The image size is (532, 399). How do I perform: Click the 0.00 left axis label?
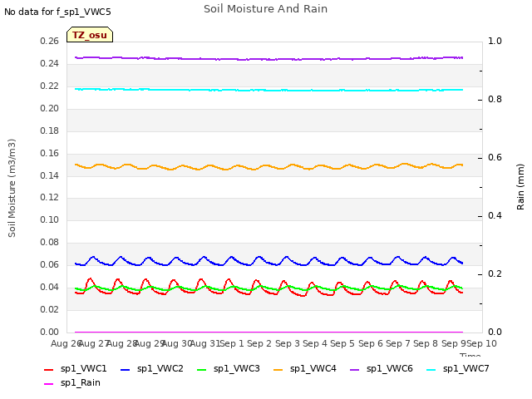(50, 332)
